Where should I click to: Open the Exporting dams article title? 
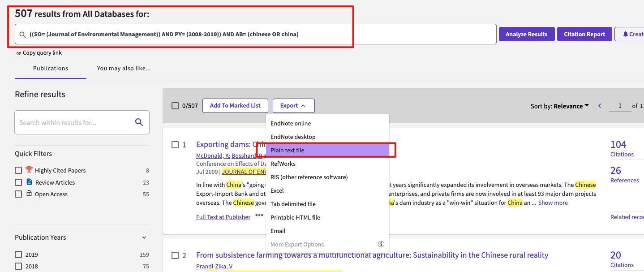[231, 144]
